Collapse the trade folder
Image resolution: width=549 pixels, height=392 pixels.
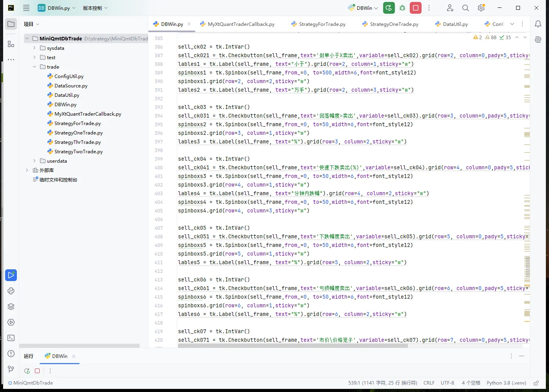point(35,67)
